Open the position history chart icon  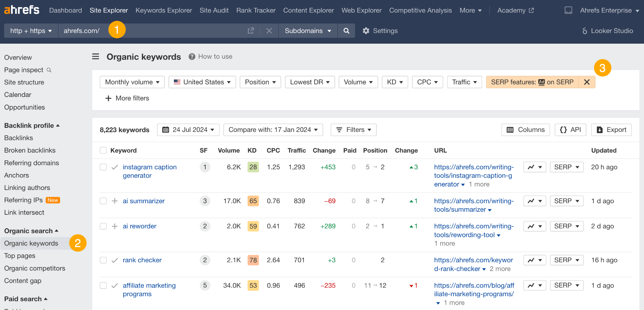tap(531, 167)
